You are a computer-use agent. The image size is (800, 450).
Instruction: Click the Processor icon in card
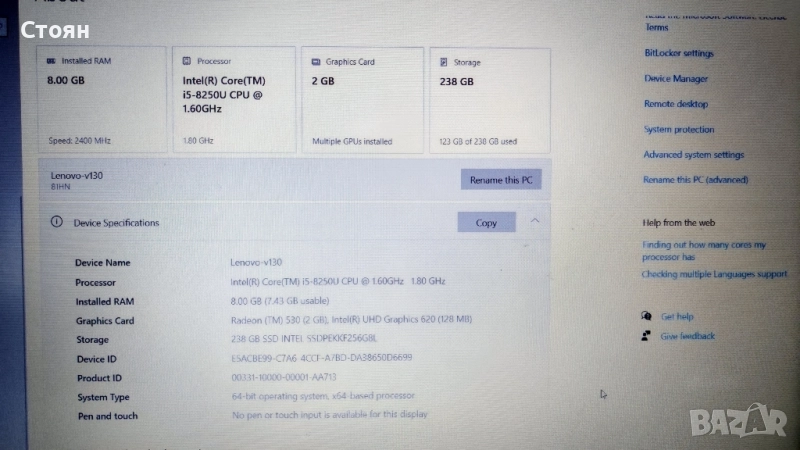click(187, 61)
